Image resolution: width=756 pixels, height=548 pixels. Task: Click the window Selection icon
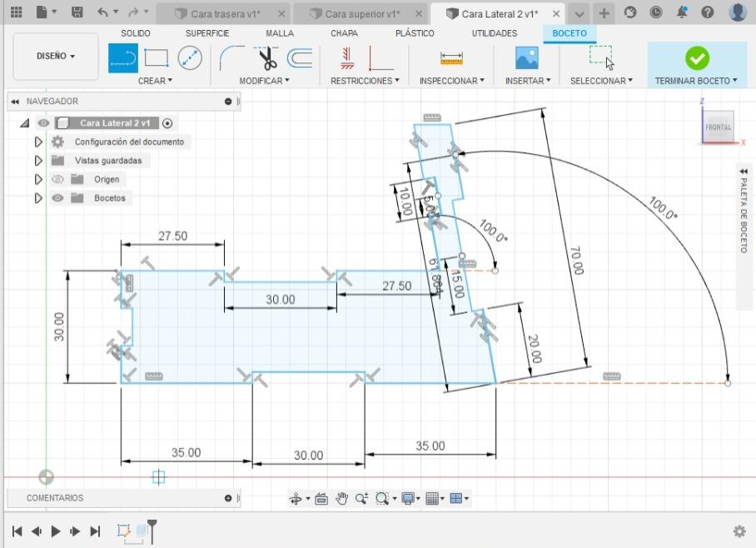[x=601, y=58]
